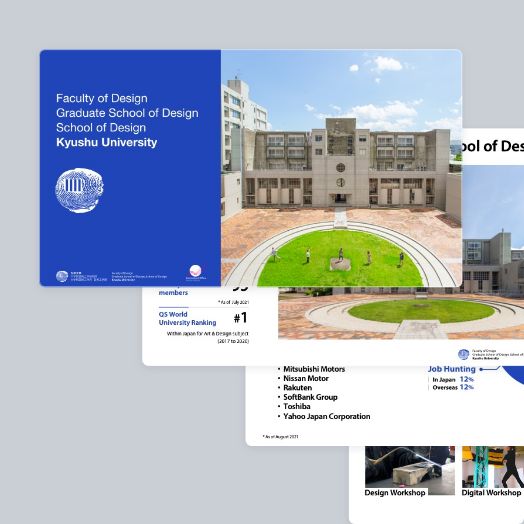The height and width of the screenshot is (524, 524).
Task: Select the "Faculty of Design" title line
Action: pyautogui.click(x=102, y=98)
